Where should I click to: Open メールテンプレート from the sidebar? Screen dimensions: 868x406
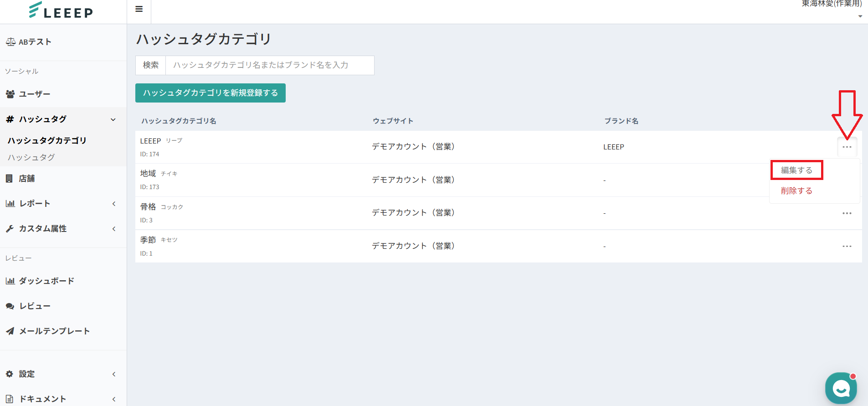tap(54, 331)
